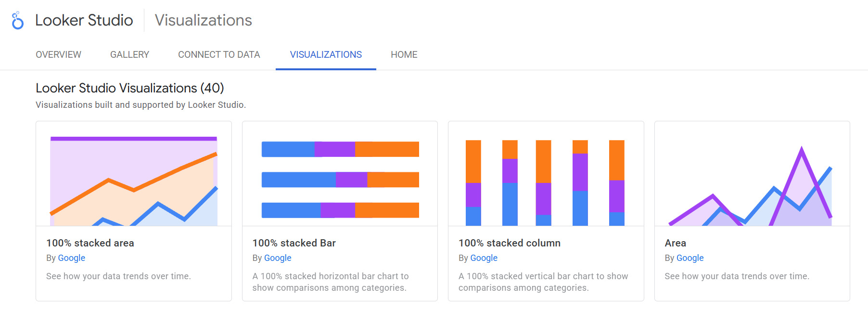Click the Looker Studio logo icon
The image size is (868, 310).
coord(17,21)
